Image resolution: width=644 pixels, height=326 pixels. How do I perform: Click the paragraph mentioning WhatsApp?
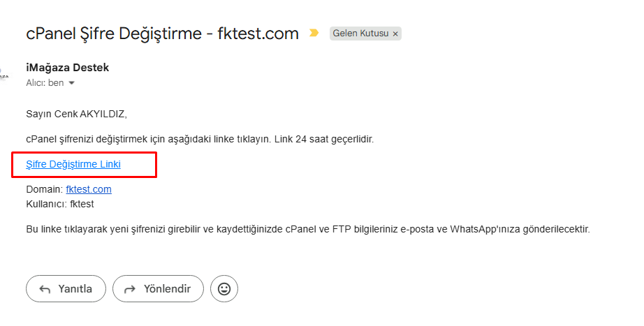point(307,228)
